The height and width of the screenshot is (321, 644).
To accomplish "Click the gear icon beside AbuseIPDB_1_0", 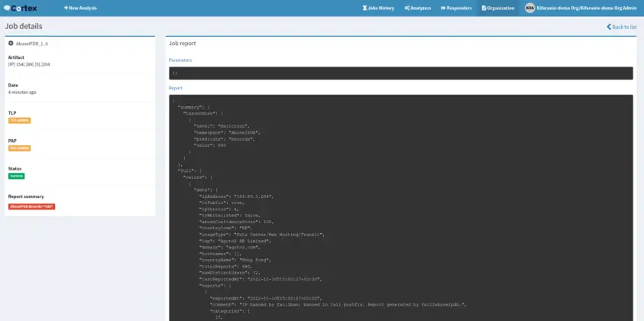I will coord(11,44).
